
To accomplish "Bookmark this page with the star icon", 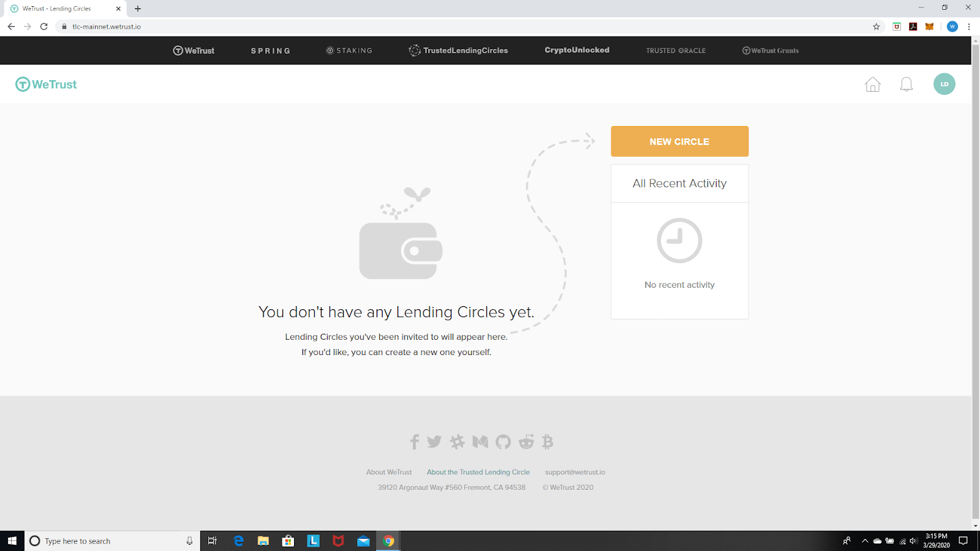I will coord(876,26).
